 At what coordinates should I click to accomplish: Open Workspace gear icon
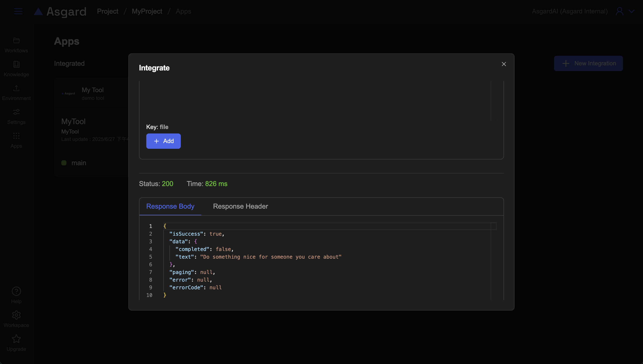(16, 315)
